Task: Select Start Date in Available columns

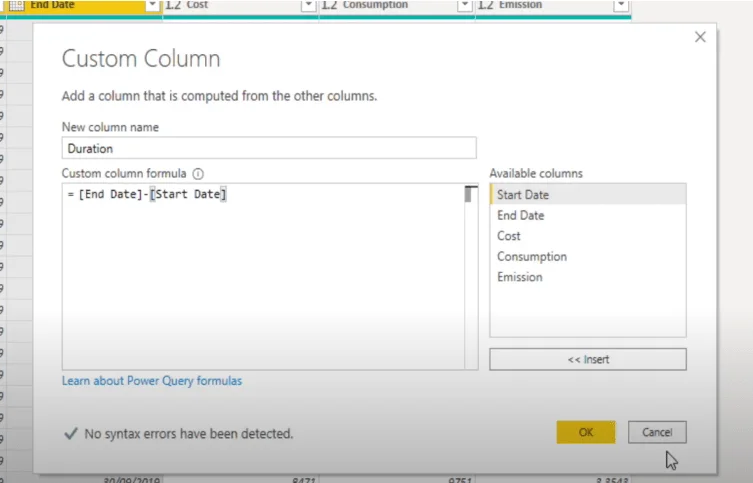Action: tap(588, 194)
